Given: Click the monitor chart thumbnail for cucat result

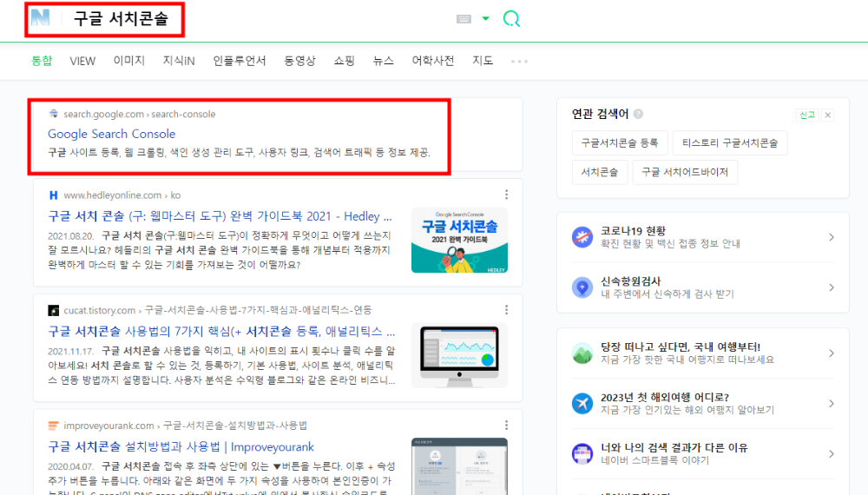Looking at the screenshot, I should [459, 355].
